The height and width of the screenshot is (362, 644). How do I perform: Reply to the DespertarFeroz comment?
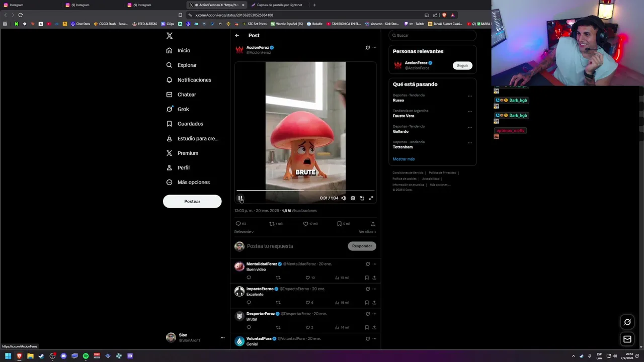pyautogui.click(x=249, y=327)
